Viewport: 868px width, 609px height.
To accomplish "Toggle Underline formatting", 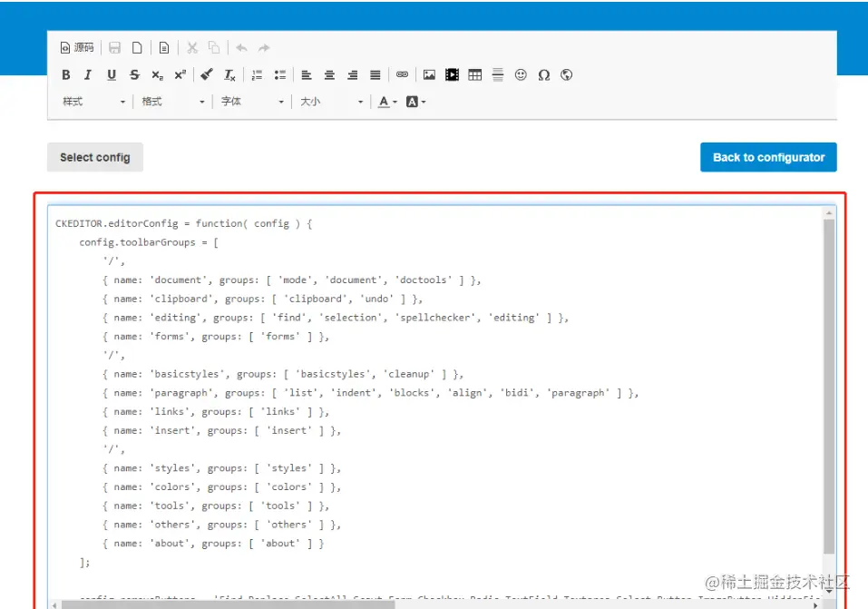I will 112,74.
